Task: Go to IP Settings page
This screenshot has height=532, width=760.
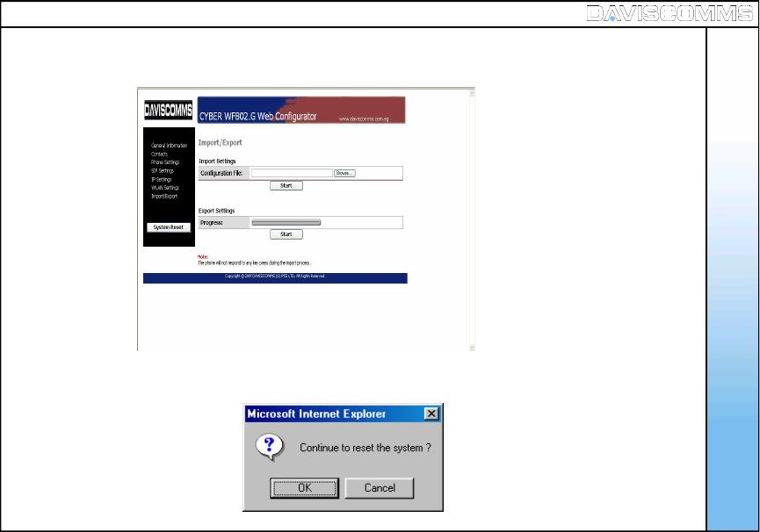Action: [162, 180]
